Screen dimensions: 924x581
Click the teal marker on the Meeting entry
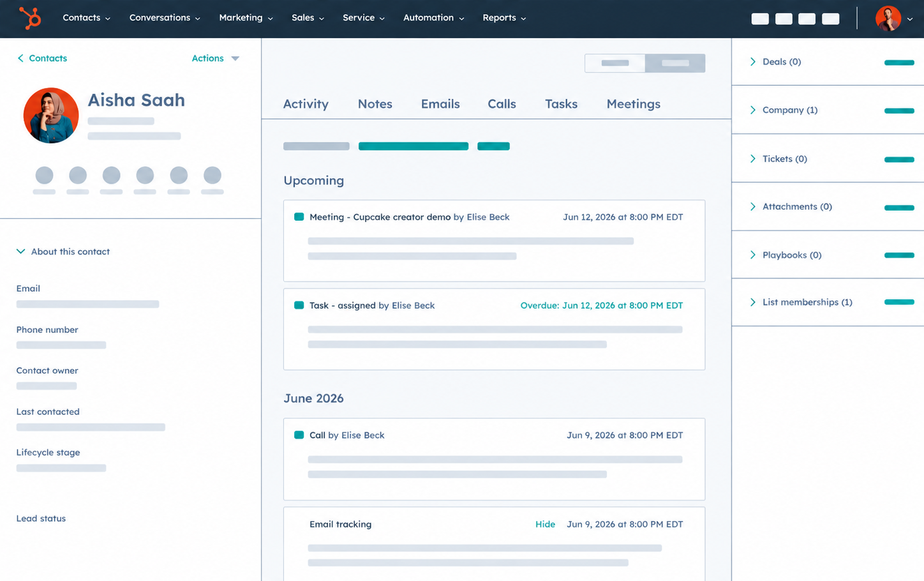coord(299,217)
